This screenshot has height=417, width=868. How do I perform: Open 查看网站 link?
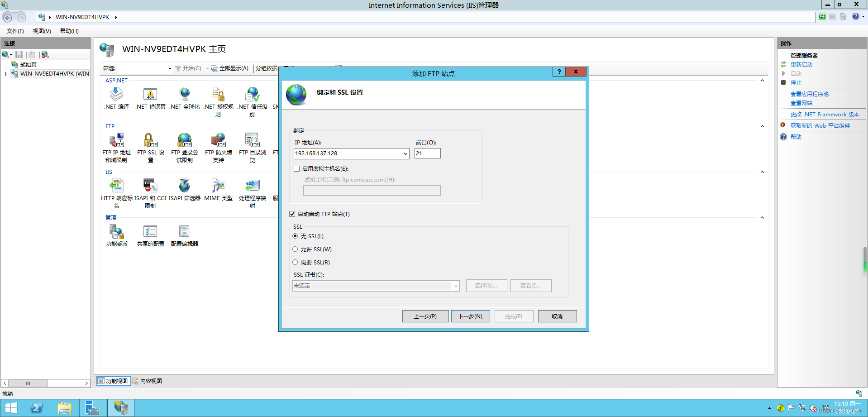tap(801, 103)
